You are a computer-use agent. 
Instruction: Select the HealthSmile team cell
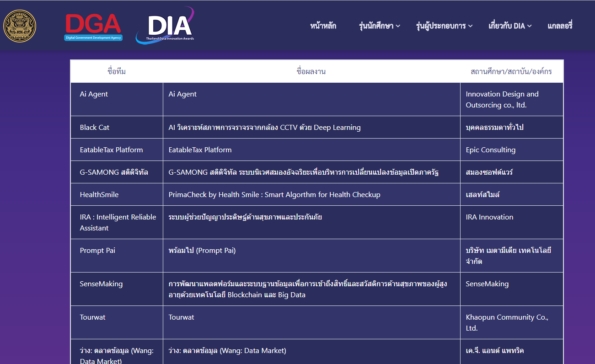[x=117, y=194]
